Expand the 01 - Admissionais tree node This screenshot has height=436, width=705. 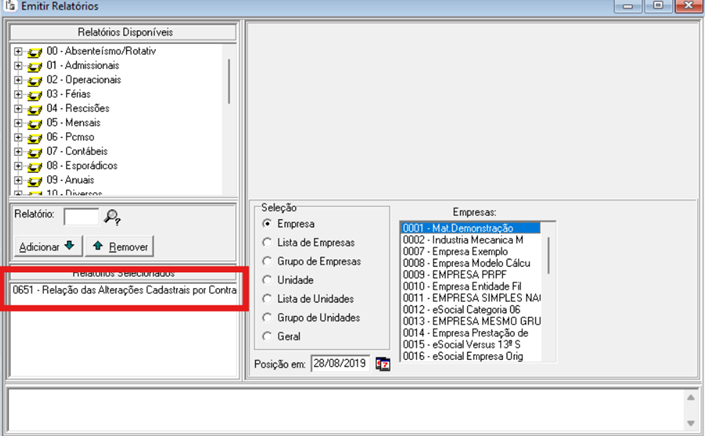click(18, 65)
